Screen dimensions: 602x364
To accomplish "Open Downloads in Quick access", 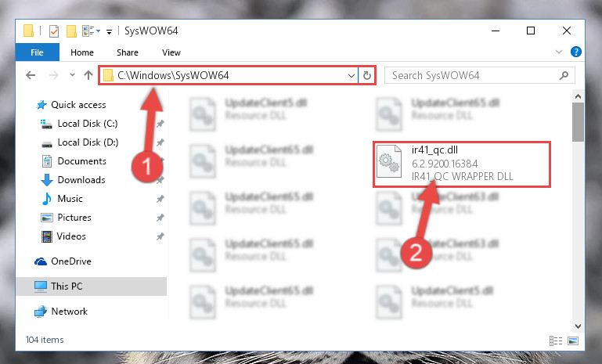I will [81, 180].
